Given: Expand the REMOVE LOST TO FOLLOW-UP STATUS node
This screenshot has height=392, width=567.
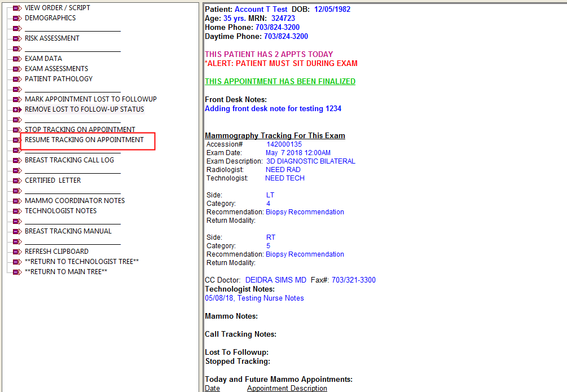Looking at the screenshot, I should tap(17, 110).
